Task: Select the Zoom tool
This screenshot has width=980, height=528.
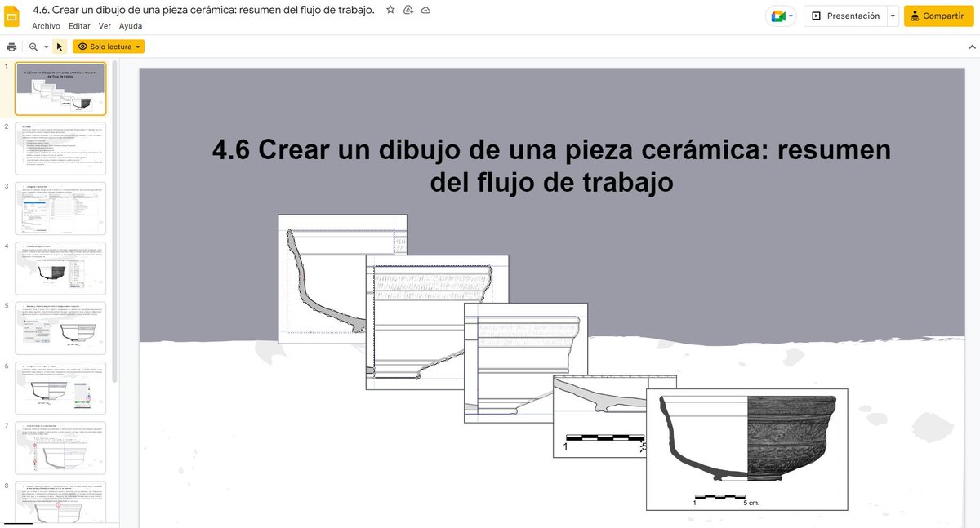Action: (31, 47)
